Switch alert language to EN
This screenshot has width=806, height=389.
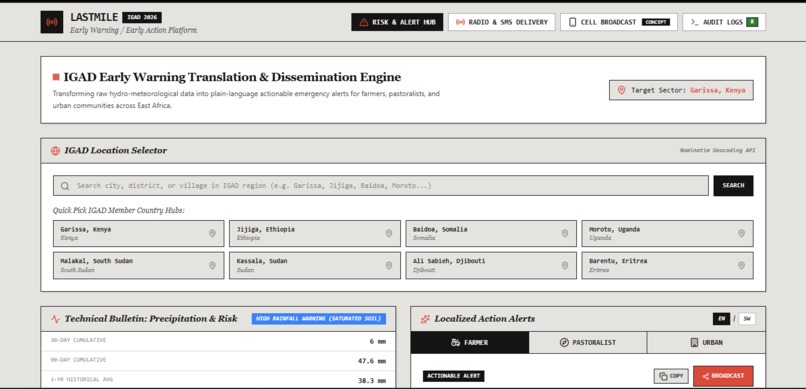[x=721, y=319]
